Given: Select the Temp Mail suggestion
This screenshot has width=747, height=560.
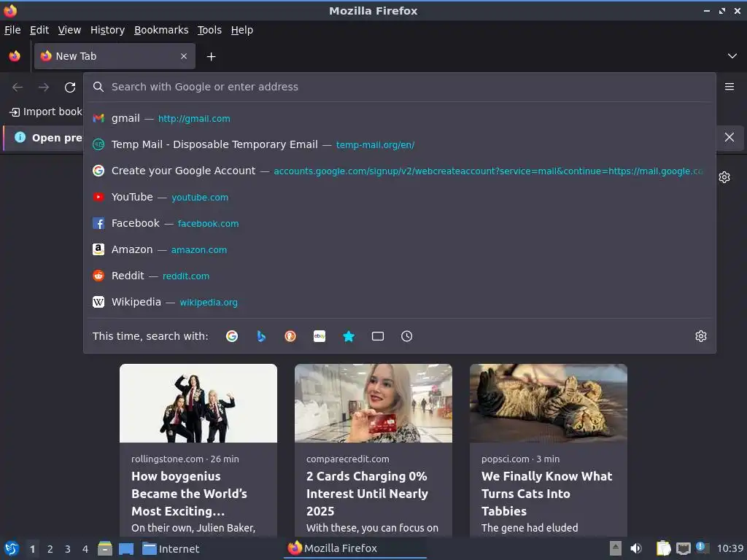Looking at the screenshot, I should pyautogui.click(x=399, y=144).
